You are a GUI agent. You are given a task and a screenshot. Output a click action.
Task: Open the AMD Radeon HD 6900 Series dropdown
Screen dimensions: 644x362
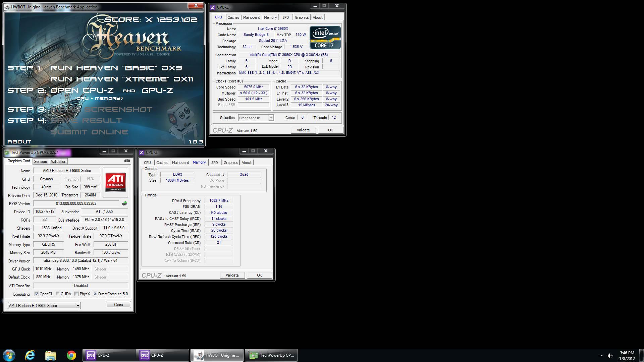(x=44, y=306)
